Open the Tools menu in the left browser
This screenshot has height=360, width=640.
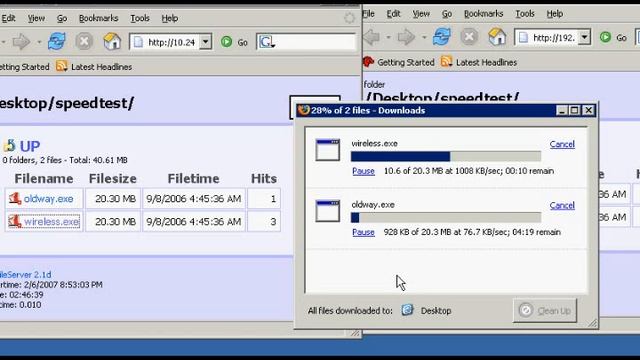point(140,18)
